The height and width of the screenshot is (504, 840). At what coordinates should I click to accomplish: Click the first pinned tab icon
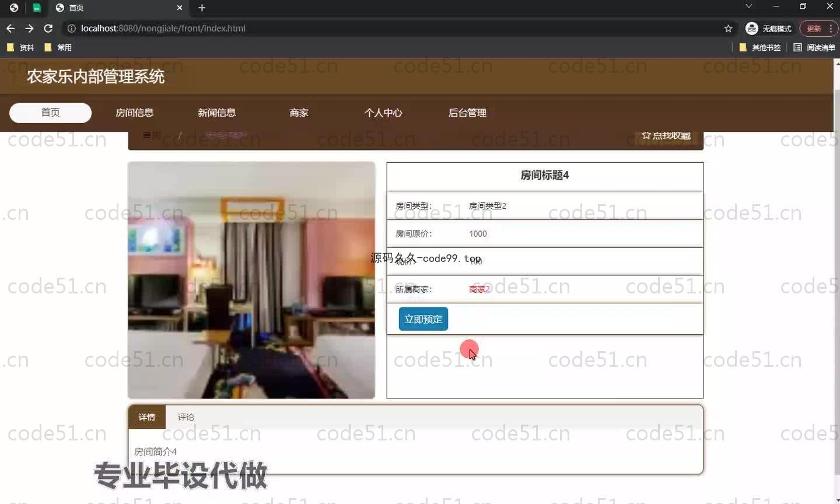(14, 8)
